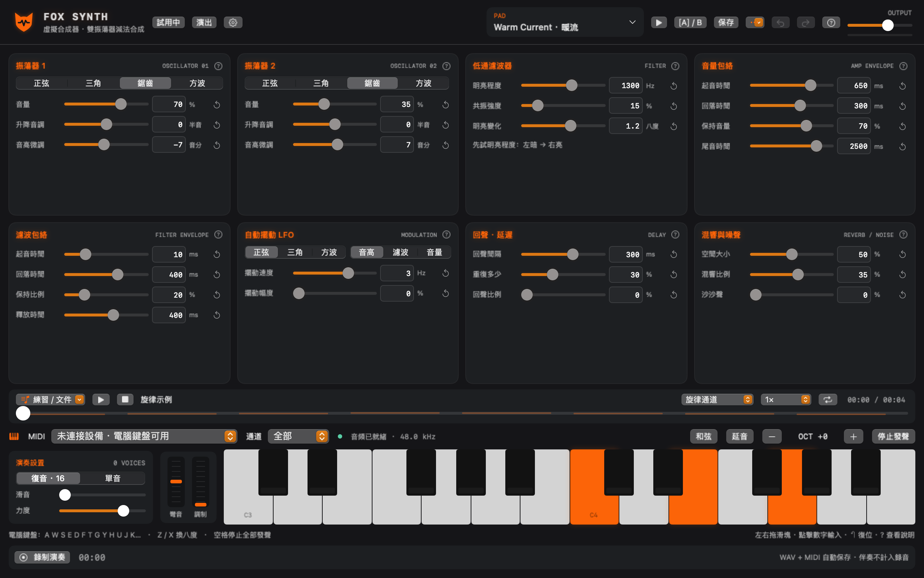Image resolution: width=924 pixels, height=578 pixels.
Task: Reset 明亮程度 filter value
Action: point(674,86)
